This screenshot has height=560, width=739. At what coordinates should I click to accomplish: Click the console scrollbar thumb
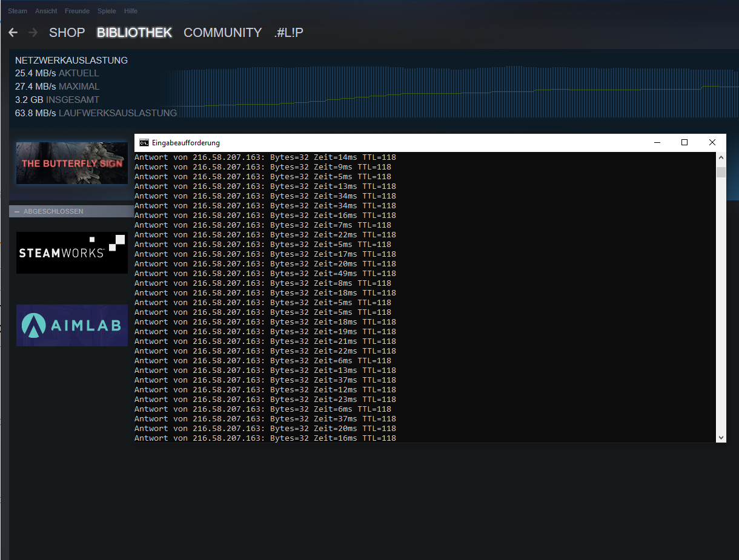click(721, 173)
